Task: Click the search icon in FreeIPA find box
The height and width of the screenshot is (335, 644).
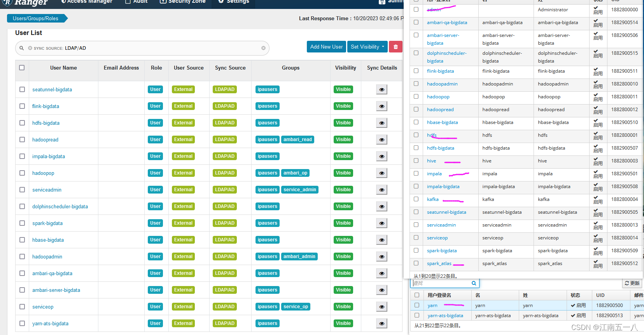Action: pos(474,283)
